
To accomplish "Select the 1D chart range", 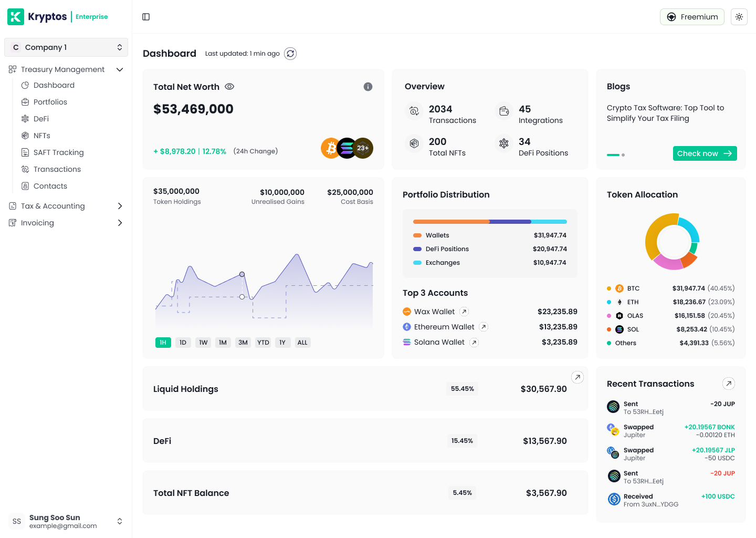I will click(x=183, y=343).
